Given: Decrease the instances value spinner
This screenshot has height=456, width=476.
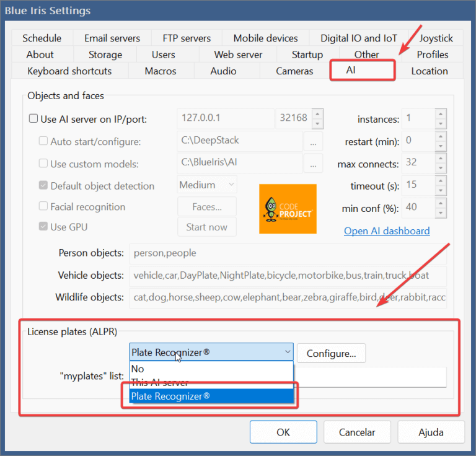Looking at the screenshot, I should tap(441, 124).
